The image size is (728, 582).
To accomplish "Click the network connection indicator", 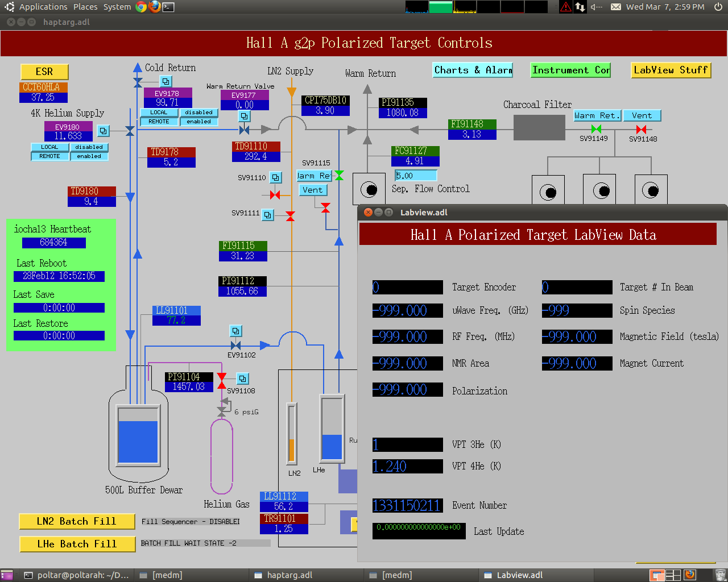I will point(580,7).
